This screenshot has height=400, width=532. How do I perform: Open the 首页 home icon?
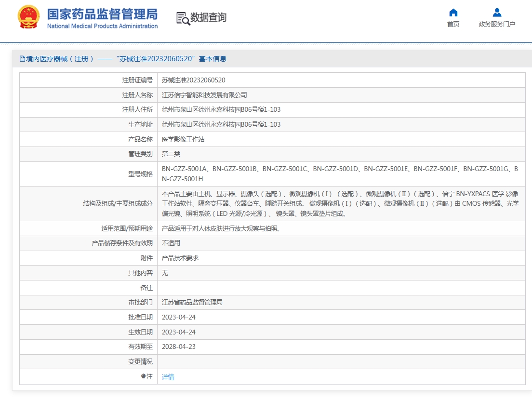pyautogui.click(x=453, y=13)
